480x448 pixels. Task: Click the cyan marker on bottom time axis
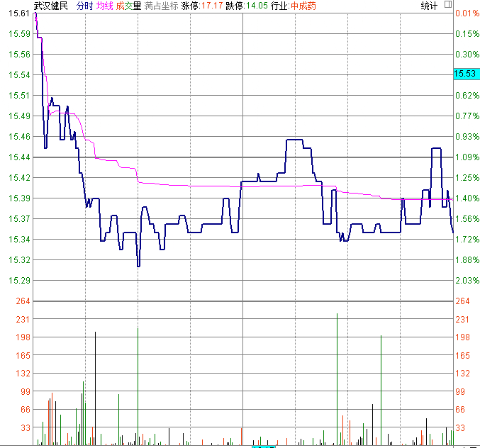click(x=263, y=446)
